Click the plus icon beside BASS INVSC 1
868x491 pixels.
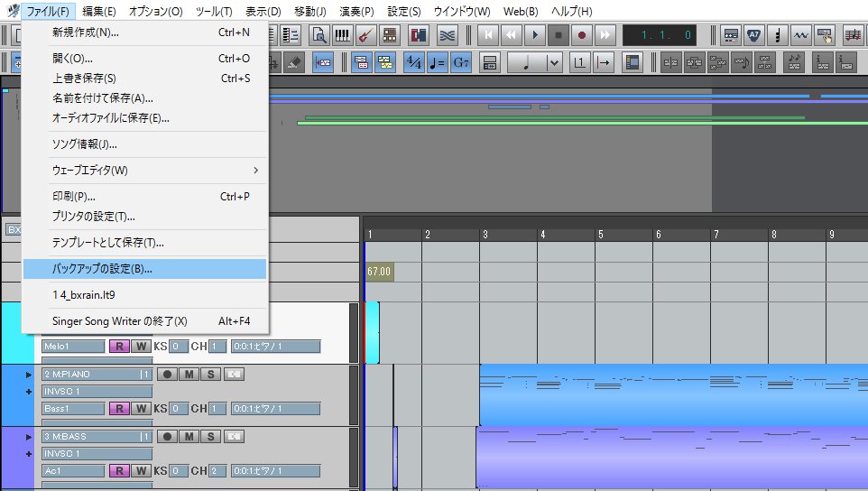[29, 454]
